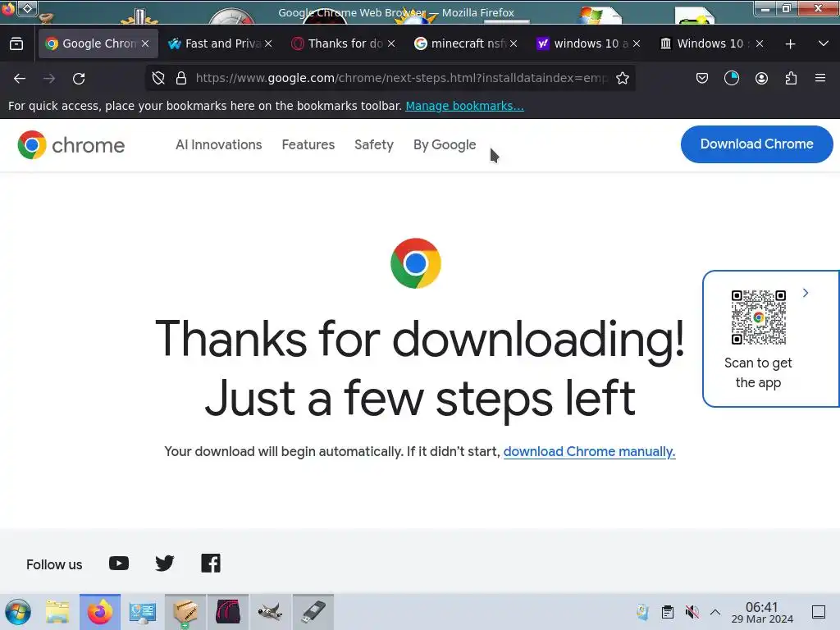Image resolution: width=840 pixels, height=630 pixels.
Task: Open the Safety menu
Action: pyautogui.click(x=374, y=144)
